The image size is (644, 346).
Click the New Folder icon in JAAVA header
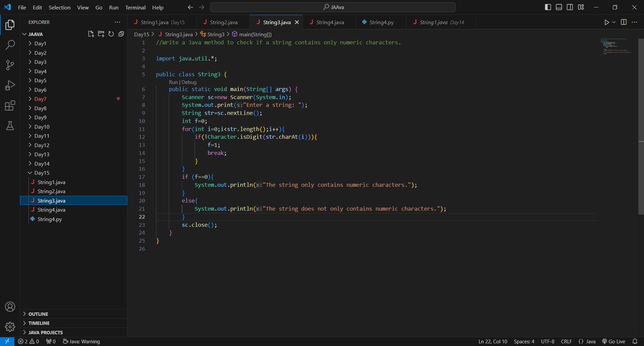pos(101,34)
